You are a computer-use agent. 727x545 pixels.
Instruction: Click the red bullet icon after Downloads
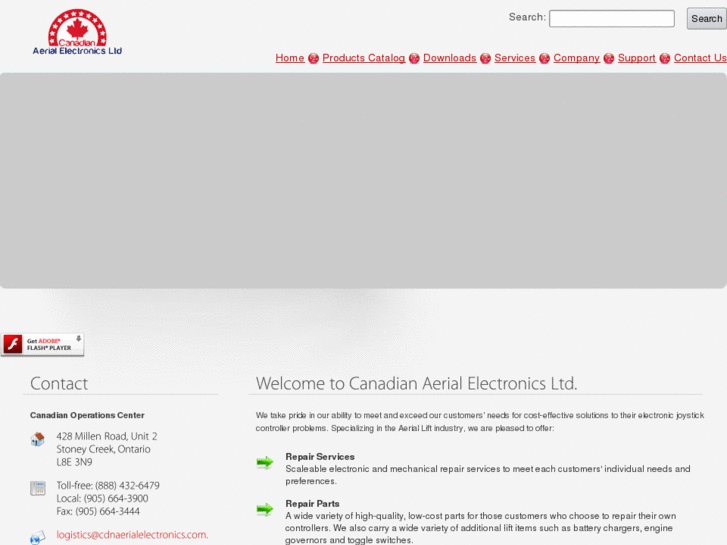click(x=485, y=58)
